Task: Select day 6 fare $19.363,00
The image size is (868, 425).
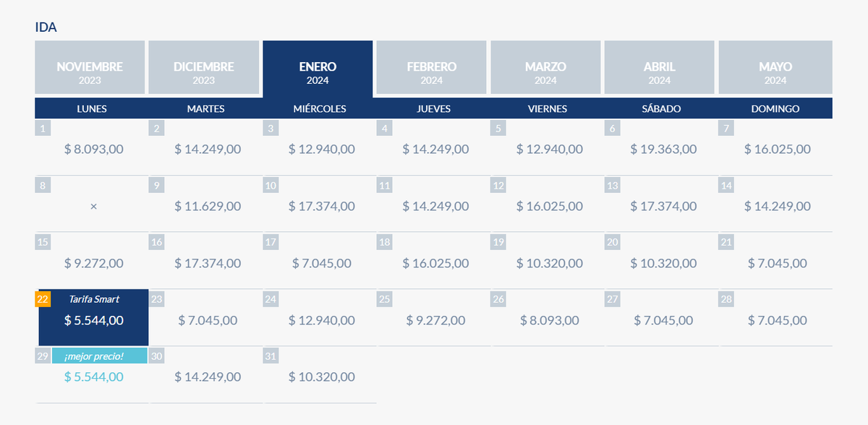Action: tap(663, 150)
